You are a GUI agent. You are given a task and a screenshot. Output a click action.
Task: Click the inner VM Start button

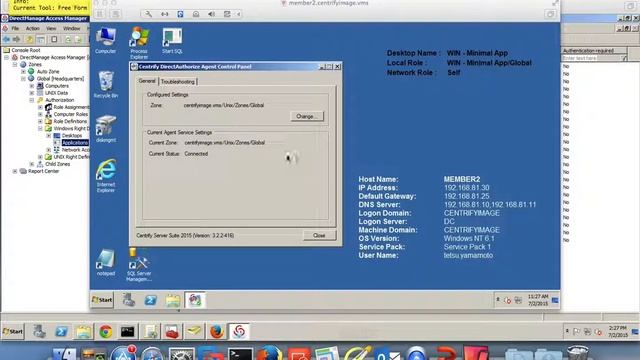[102, 300]
